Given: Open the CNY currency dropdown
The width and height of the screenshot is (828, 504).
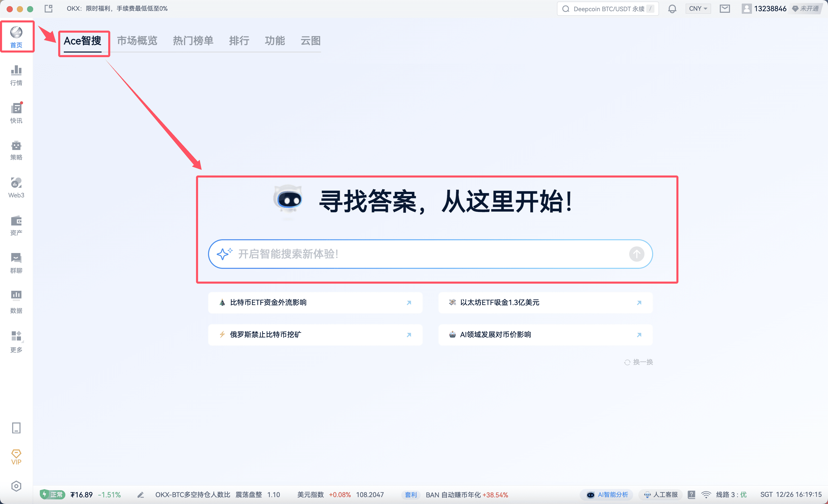Looking at the screenshot, I should pos(698,9).
